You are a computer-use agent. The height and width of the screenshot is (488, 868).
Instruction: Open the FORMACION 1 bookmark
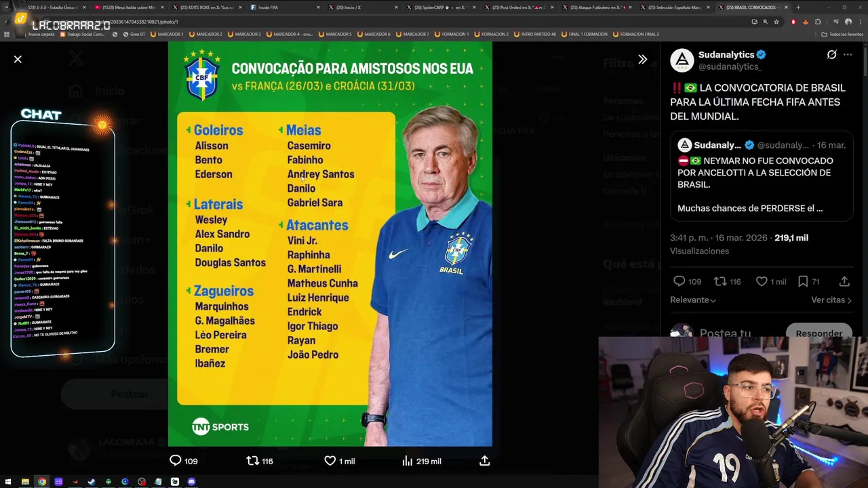(451, 34)
